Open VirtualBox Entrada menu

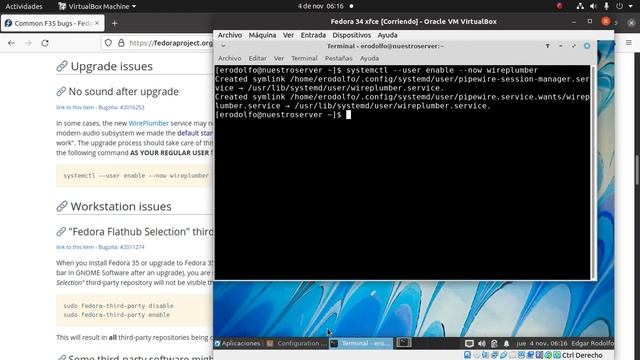313,35
